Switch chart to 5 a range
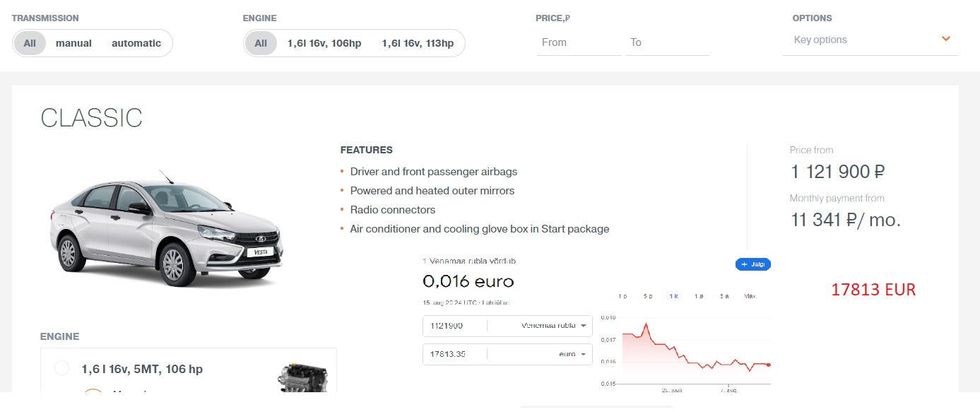This screenshot has width=980, height=412. [x=724, y=296]
